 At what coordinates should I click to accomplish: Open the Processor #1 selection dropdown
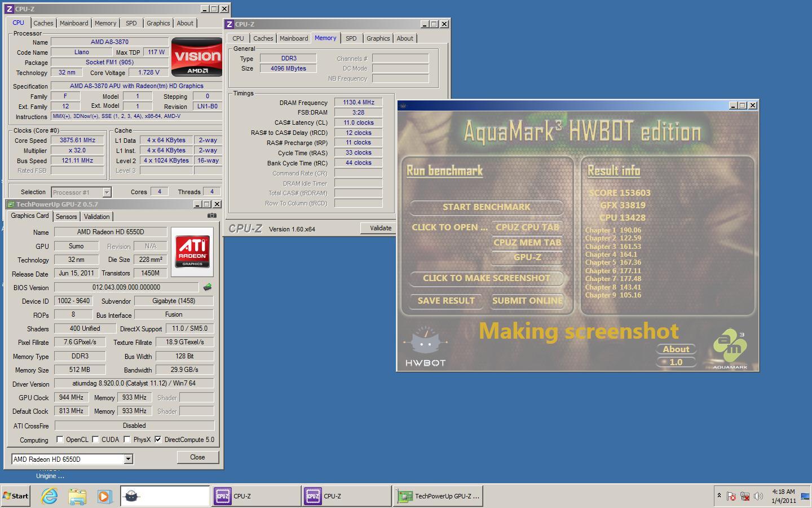pyautogui.click(x=107, y=192)
